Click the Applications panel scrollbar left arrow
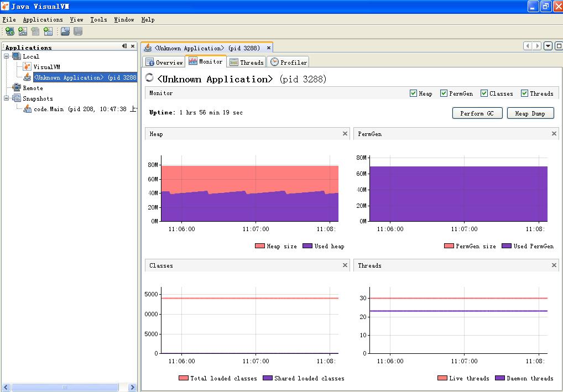The image size is (563, 392). coord(6,388)
